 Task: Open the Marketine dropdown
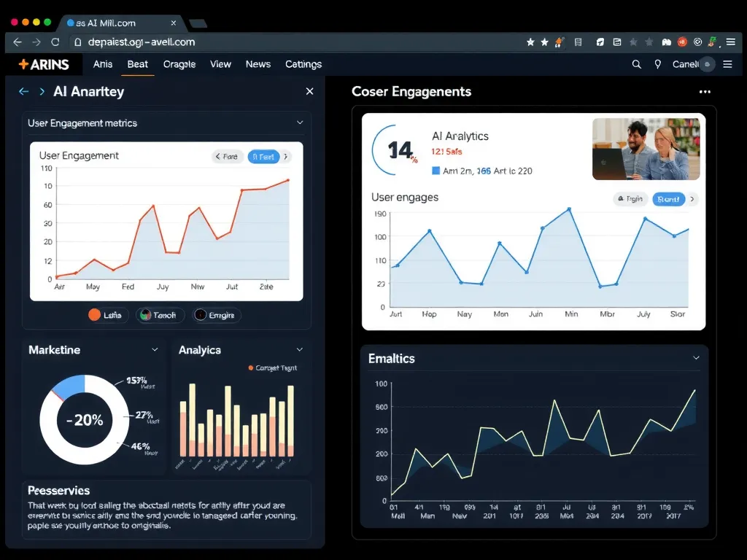[154, 349]
